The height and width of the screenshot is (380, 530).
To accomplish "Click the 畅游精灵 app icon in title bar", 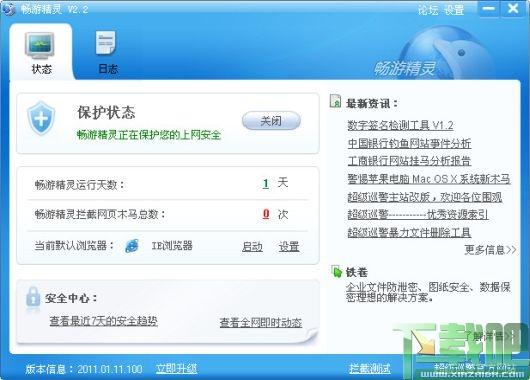I will (x=8, y=8).
